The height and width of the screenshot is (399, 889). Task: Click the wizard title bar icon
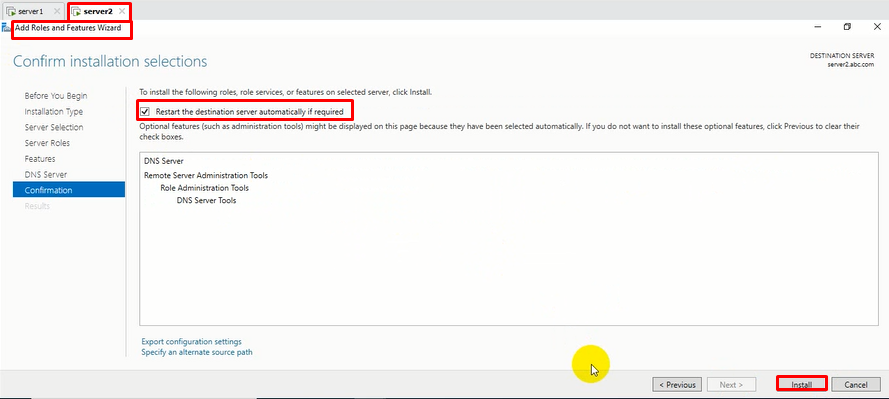pos(6,28)
